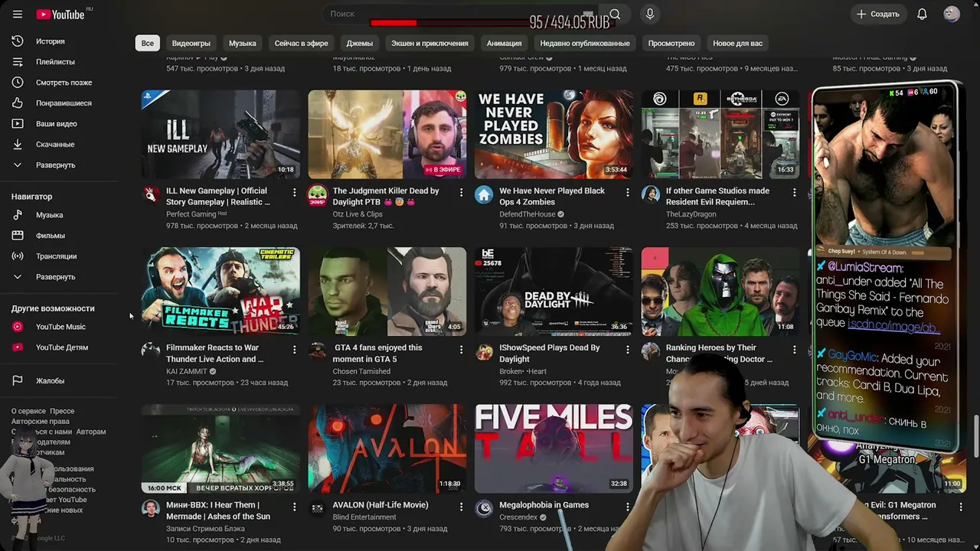The width and height of the screenshot is (980, 551).
Task: Click the "Создать" create button
Action: 878,14
